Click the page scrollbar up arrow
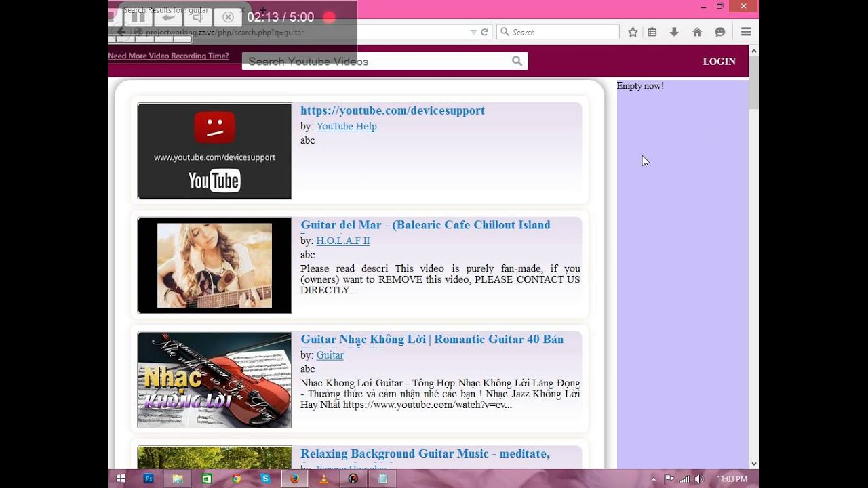 coord(754,51)
